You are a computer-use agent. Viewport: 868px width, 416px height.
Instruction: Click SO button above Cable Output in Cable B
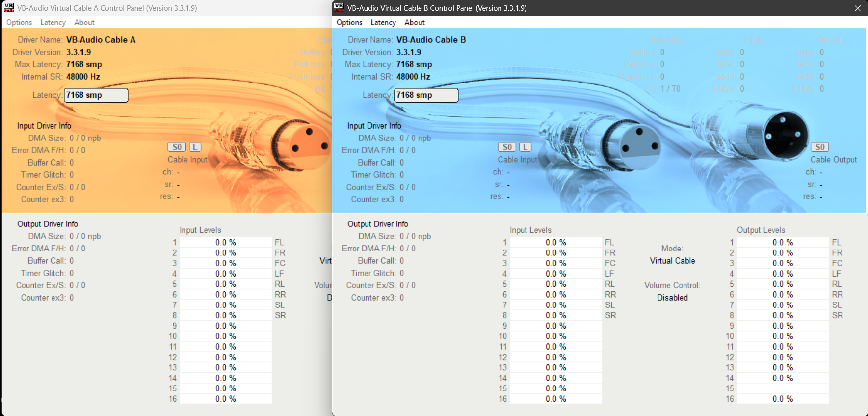819,147
